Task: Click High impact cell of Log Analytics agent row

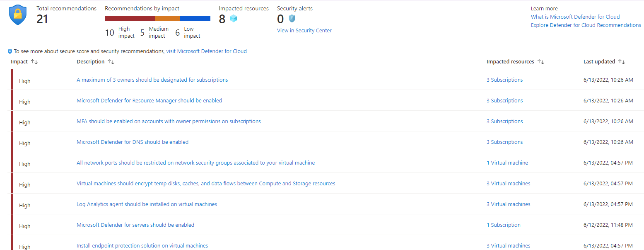Action: (25, 205)
